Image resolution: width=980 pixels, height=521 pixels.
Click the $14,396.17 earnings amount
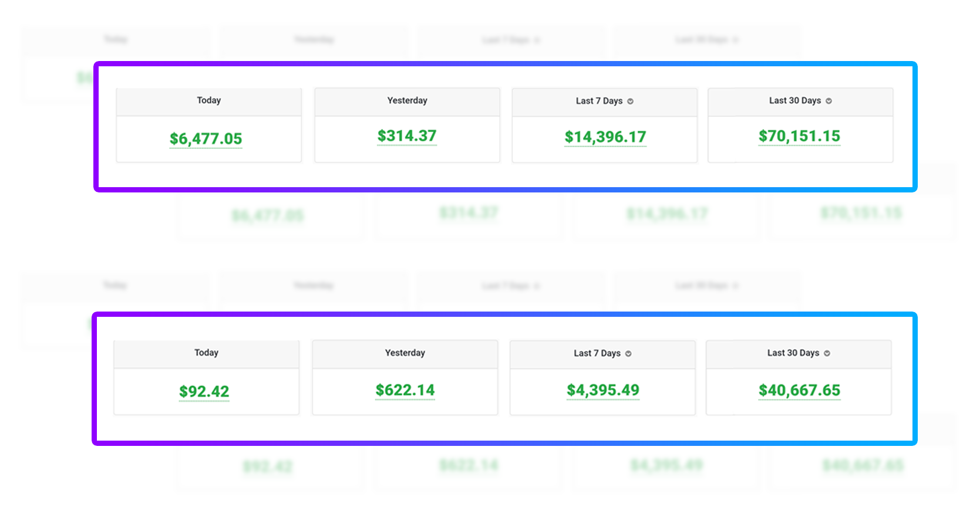tap(605, 137)
